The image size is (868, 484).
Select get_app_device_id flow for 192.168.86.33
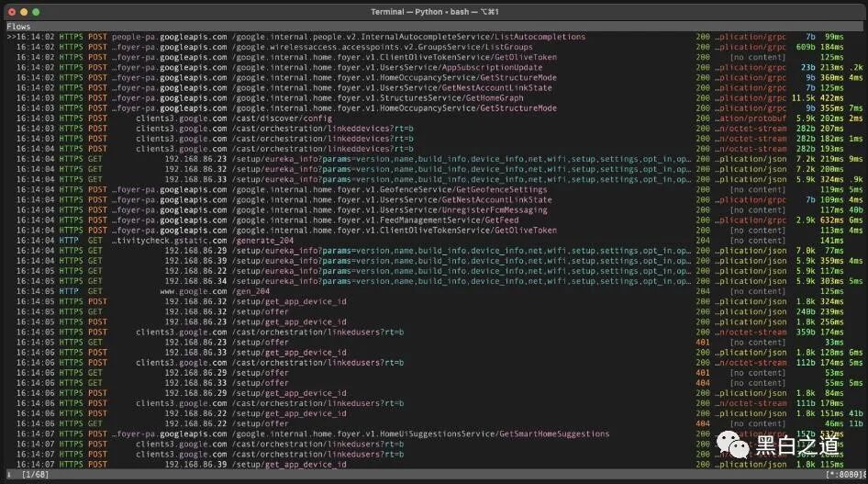pyautogui.click(x=434, y=353)
